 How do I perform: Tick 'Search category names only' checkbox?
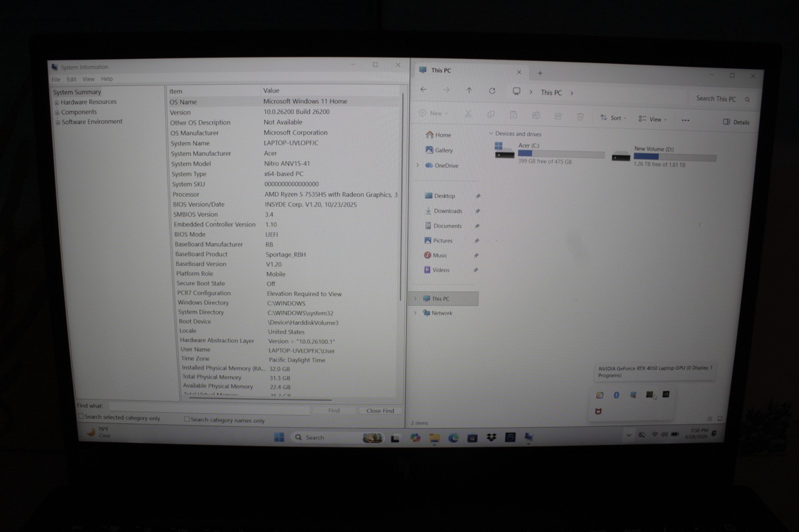[187, 419]
